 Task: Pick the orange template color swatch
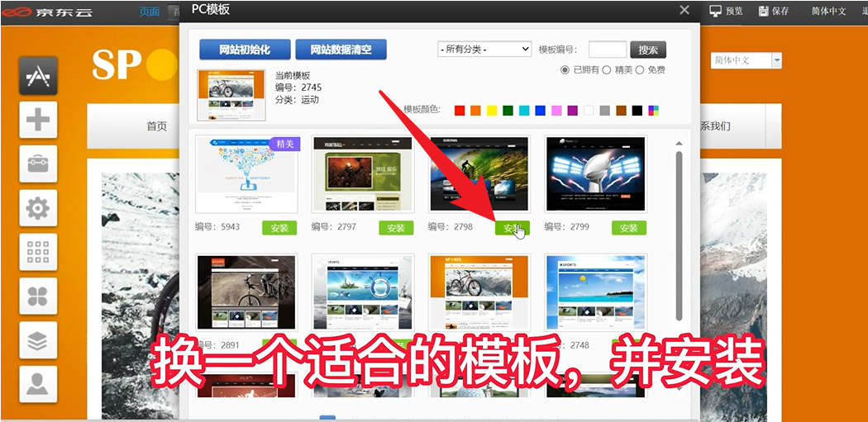(x=475, y=111)
